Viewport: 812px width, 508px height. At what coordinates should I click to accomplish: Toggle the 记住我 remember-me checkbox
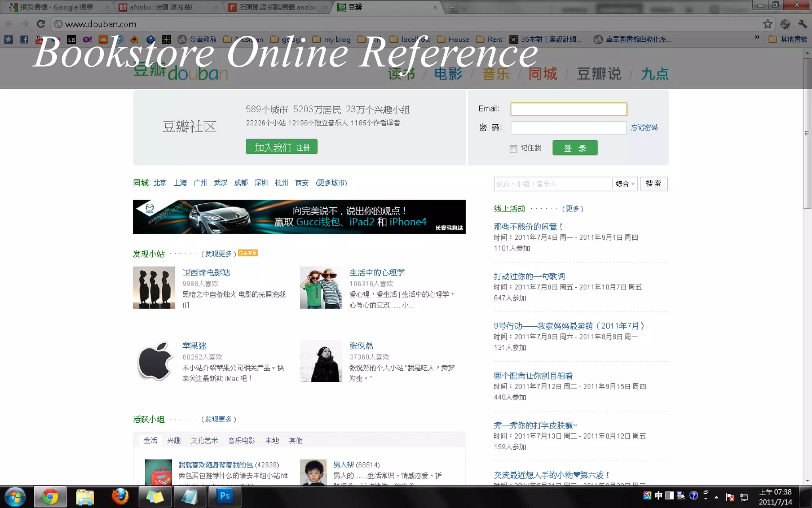coord(513,149)
